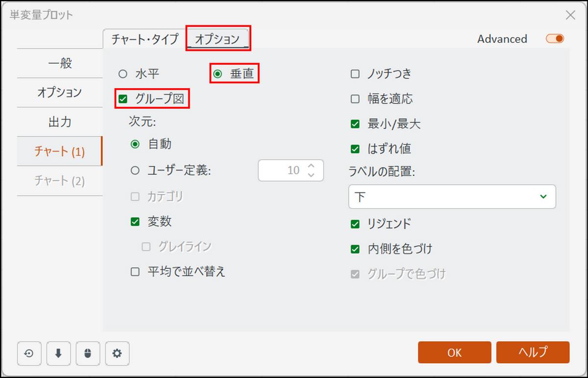Image resolution: width=588 pixels, height=378 pixels.
Task: Click the mouse icon button
Action: [88, 353]
